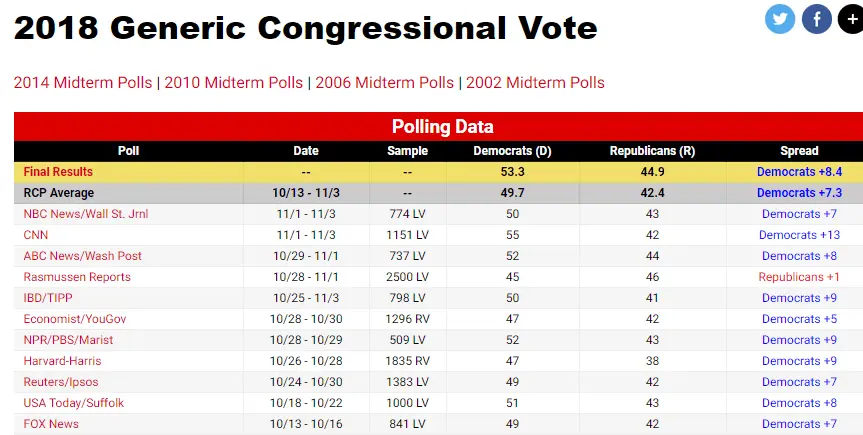
Task: Go to 2006 Midterm Polls
Action: [x=384, y=83]
